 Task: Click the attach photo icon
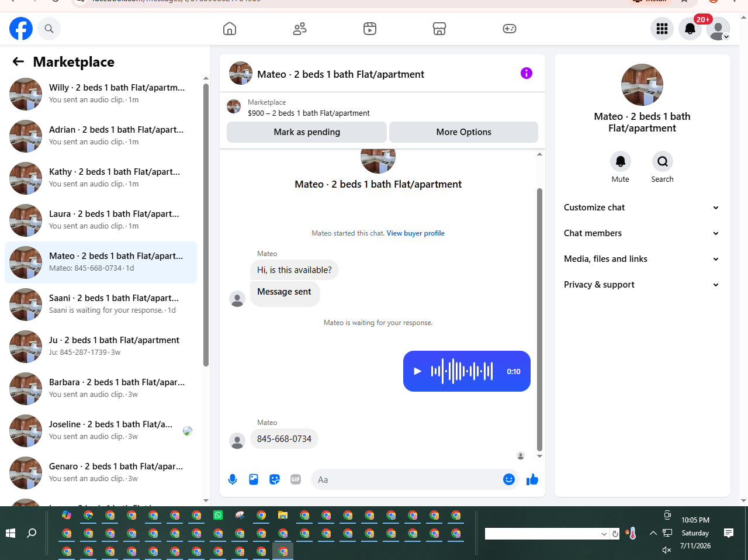pyautogui.click(x=254, y=479)
